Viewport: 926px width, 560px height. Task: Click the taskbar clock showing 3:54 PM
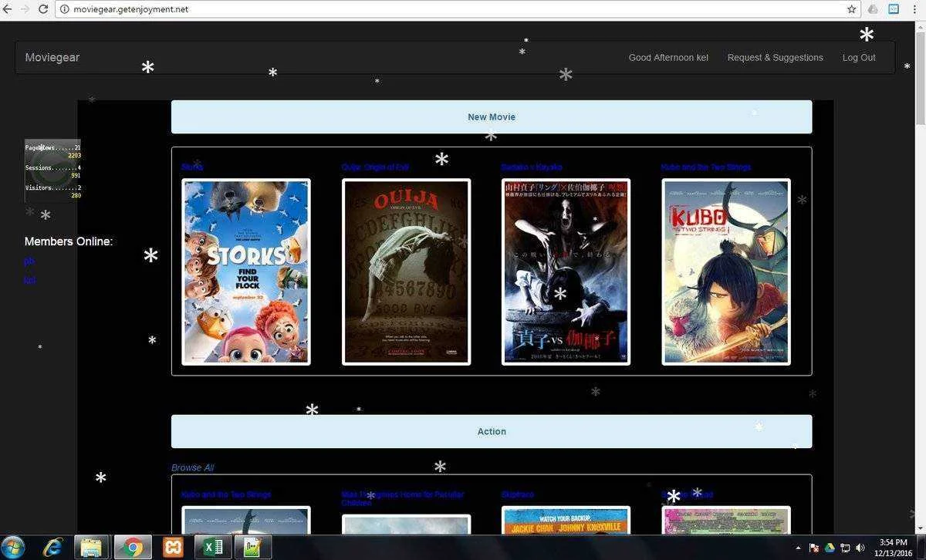point(893,547)
